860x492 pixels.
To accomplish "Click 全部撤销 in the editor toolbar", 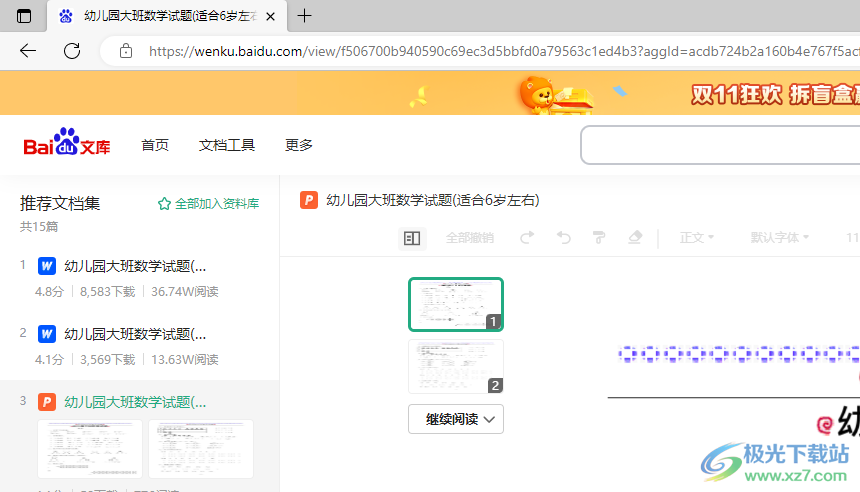I will coord(469,237).
